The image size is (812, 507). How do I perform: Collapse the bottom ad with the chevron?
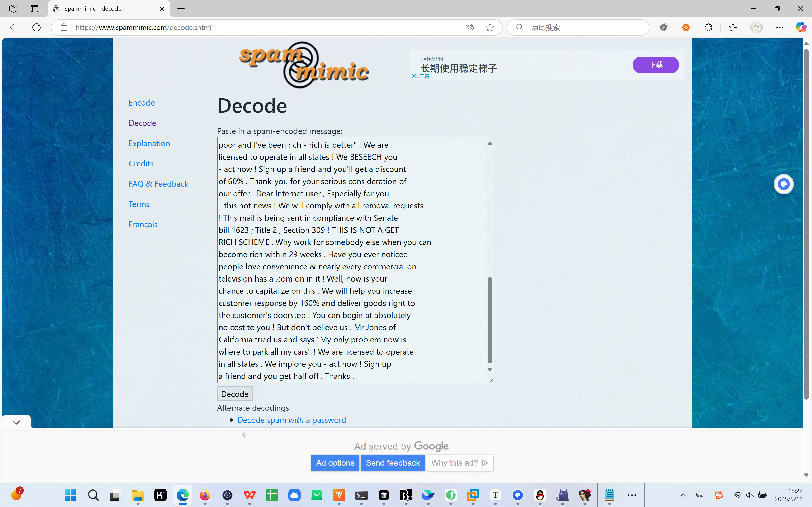coord(16,422)
